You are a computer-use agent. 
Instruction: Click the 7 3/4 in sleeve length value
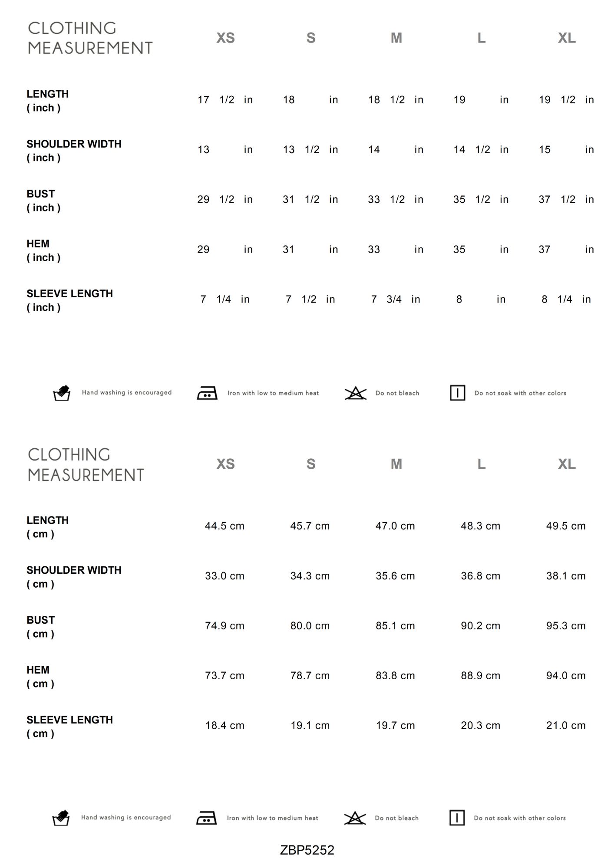[395, 299]
